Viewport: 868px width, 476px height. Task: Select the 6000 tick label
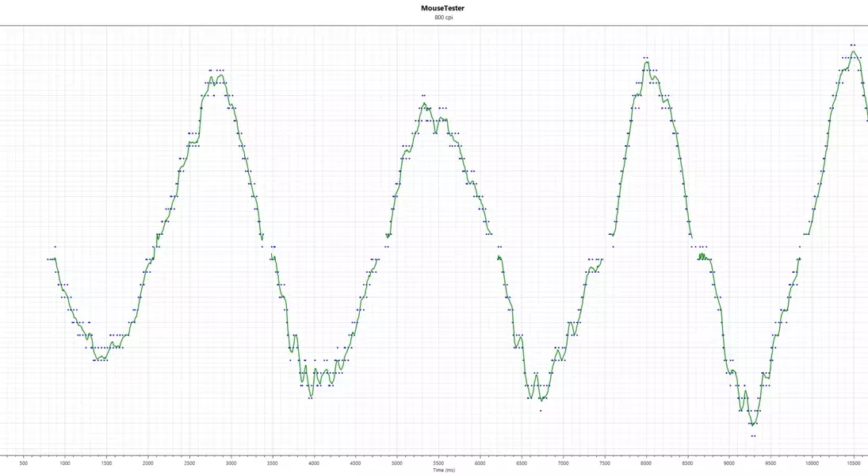(x=480, y=463)
